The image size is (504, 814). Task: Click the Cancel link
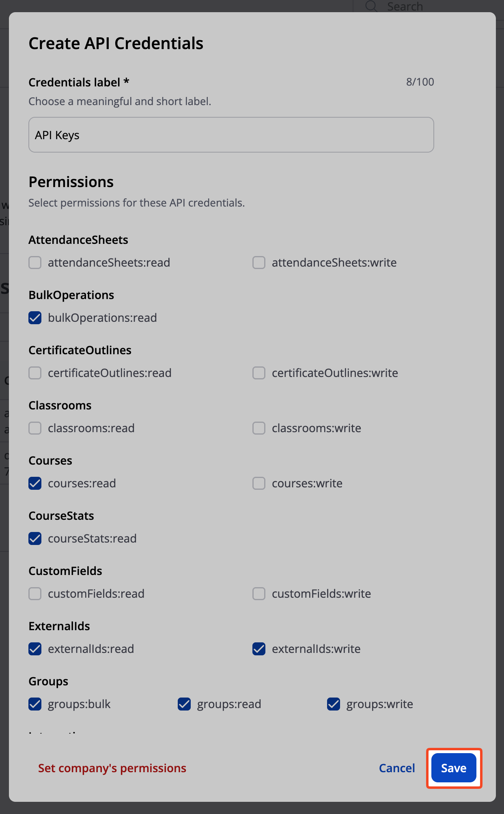396,768
